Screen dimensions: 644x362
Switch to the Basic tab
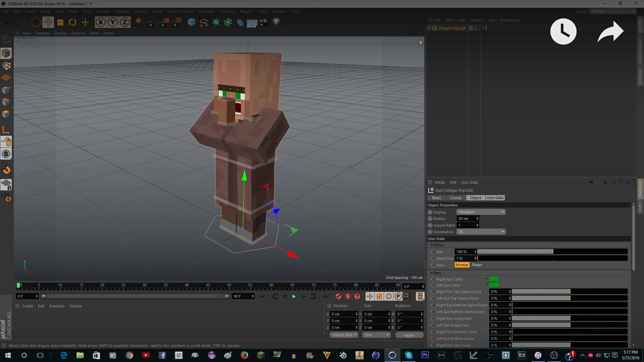437,198
